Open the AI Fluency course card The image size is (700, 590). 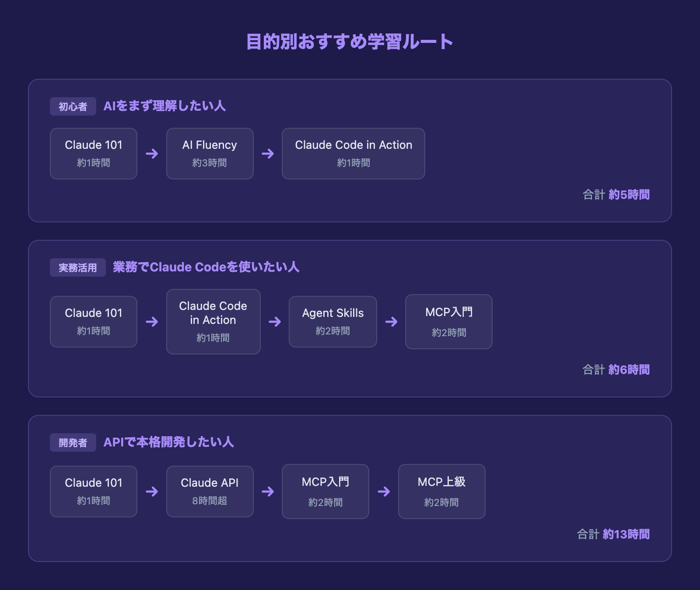click(x=210, y=153)
